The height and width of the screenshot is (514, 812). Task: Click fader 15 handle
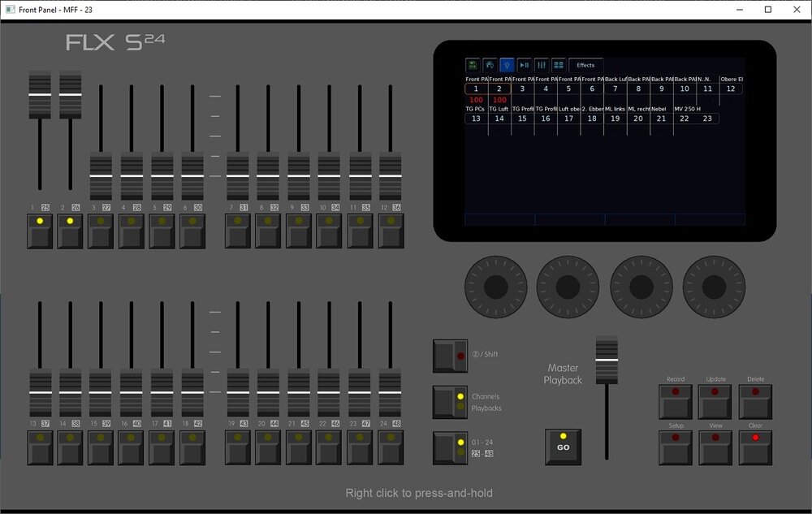coord(101,392)
